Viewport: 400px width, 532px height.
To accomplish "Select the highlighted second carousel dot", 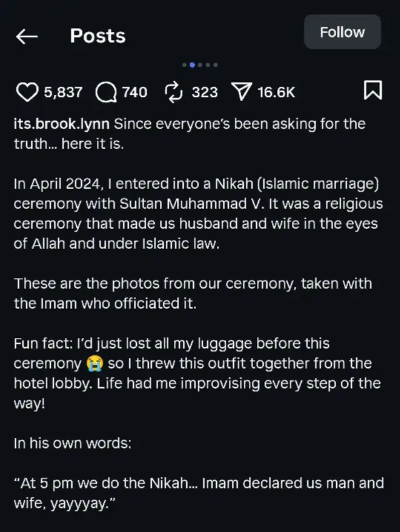I will (192, 64).
